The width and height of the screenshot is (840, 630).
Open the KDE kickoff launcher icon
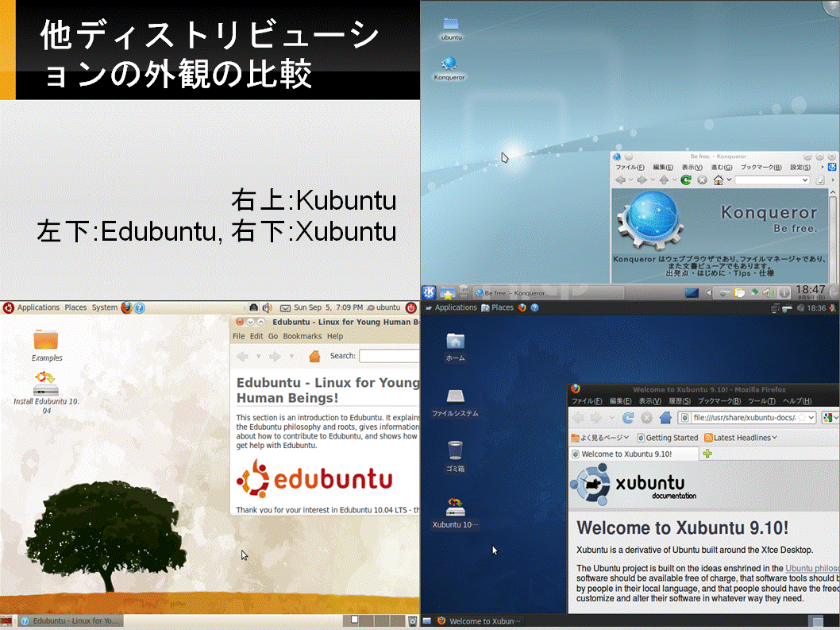[x=429, y=292]
